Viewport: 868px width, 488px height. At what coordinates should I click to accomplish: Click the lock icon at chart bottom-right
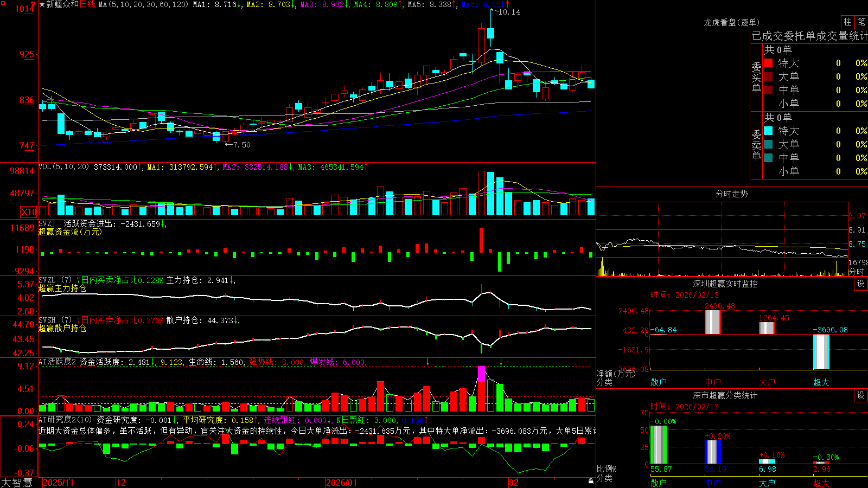591,481
